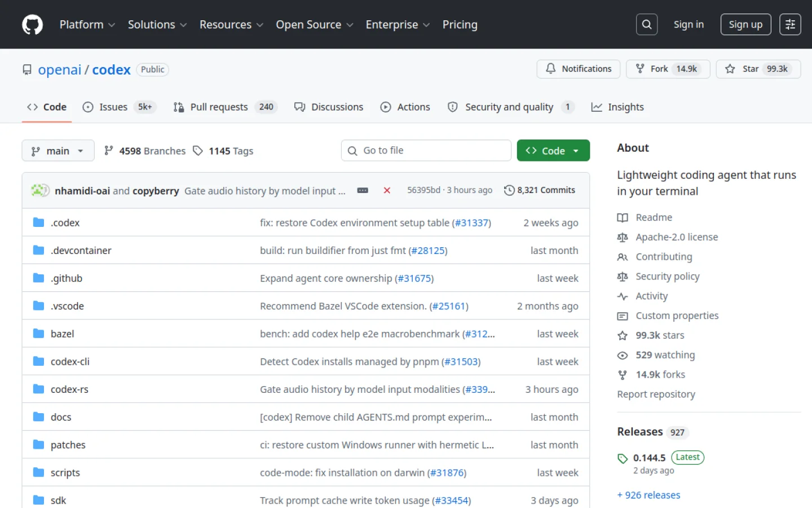Click the Readme book icon
The image size is (812, 508).
(x=623, y=218)
